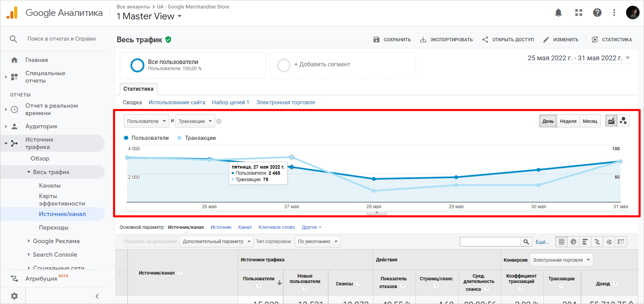This screenshot has height=304, width=644.
Task: Check the table header row checkbox
Action: pos(121,273)
